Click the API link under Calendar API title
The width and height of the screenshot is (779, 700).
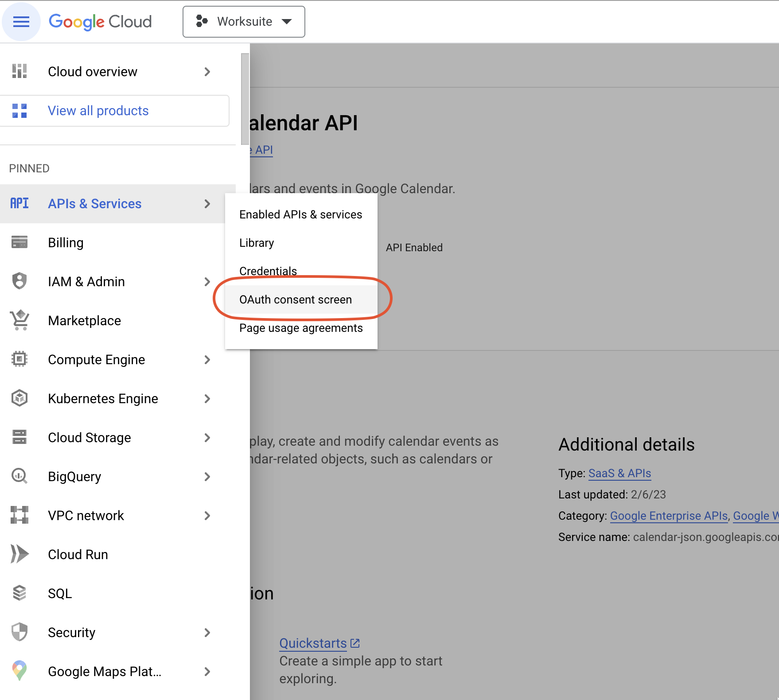click(261, 150)
